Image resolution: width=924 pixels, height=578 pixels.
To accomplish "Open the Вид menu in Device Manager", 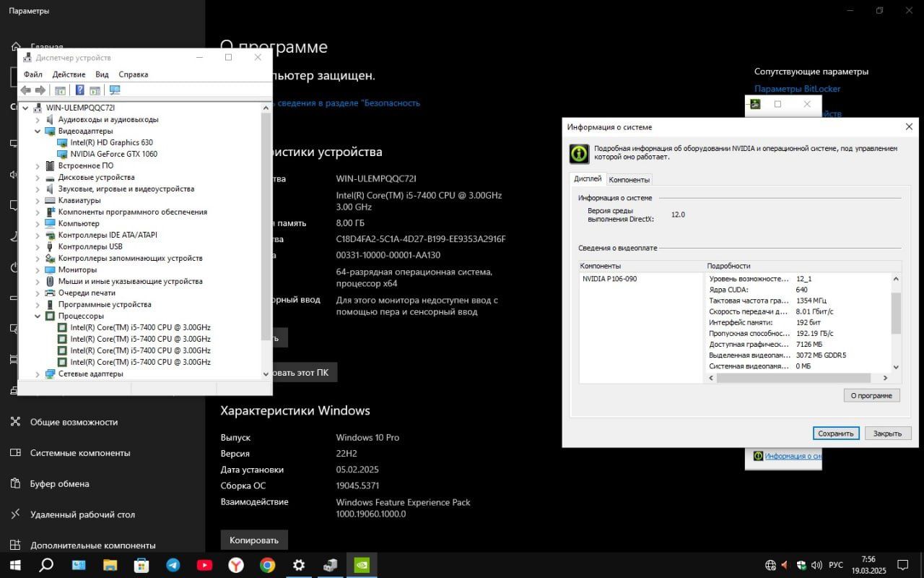I will (102, 74).
